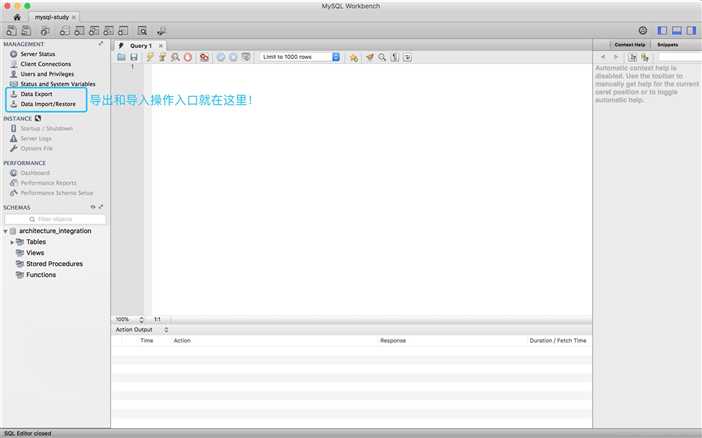The image size is (702, 438).
Task: Go to the Workbench home screen icon
Action: pos(17,17)
